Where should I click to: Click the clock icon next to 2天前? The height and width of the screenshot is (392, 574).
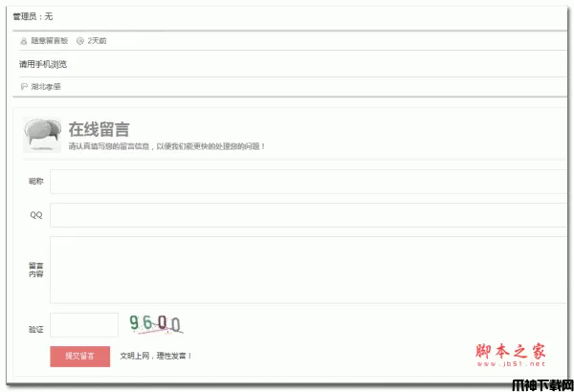tap(80, 41)
